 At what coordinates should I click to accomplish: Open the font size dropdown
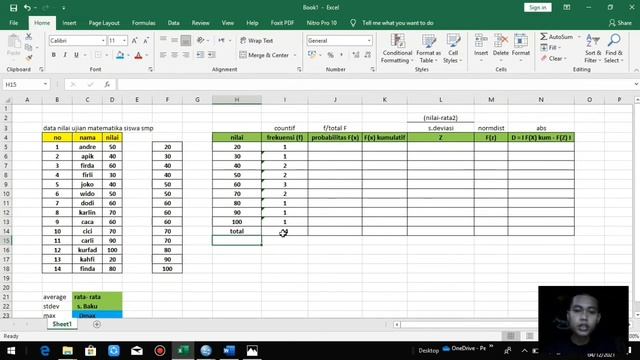coord(124,40)
